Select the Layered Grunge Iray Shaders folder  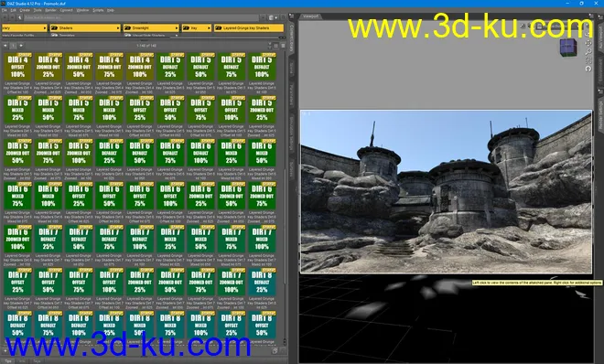pos(249,28)
